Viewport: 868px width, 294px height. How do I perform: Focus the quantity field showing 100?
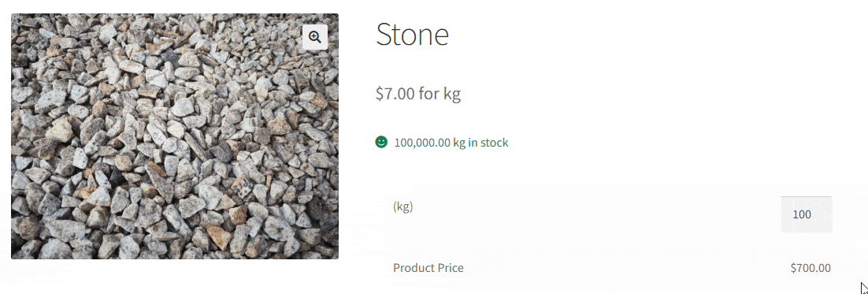coord(806,214)
